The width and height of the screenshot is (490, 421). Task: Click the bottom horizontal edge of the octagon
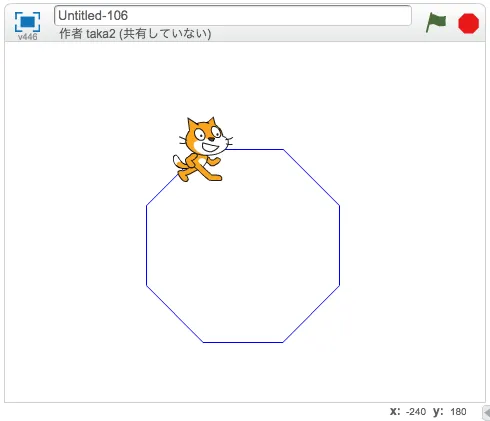click(243, 342)
